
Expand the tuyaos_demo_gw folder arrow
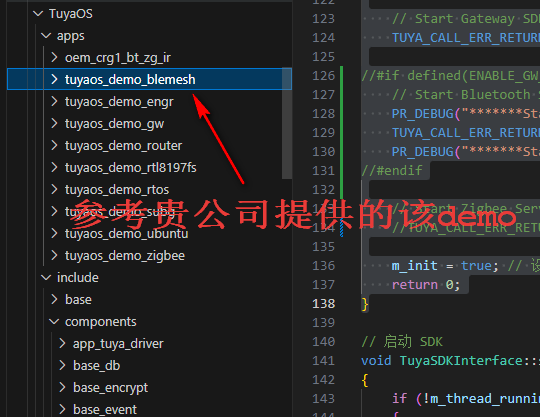[x=54, y=124]
